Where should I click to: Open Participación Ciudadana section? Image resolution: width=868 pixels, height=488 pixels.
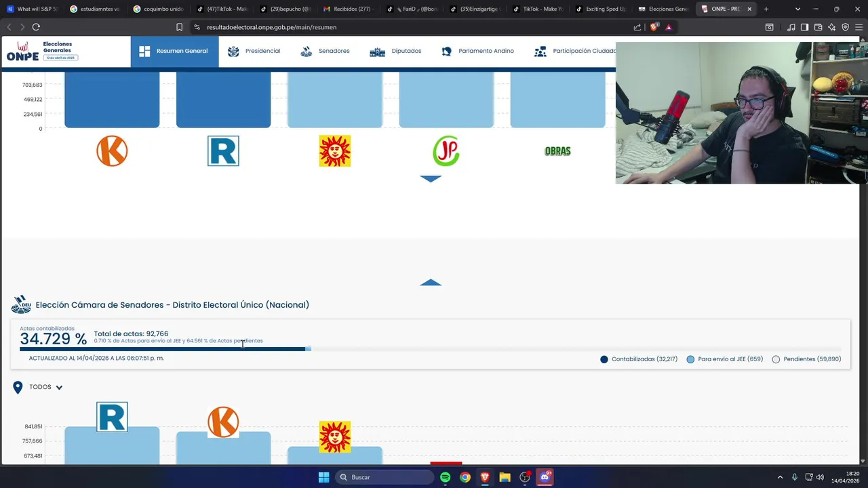pos(575,51)
